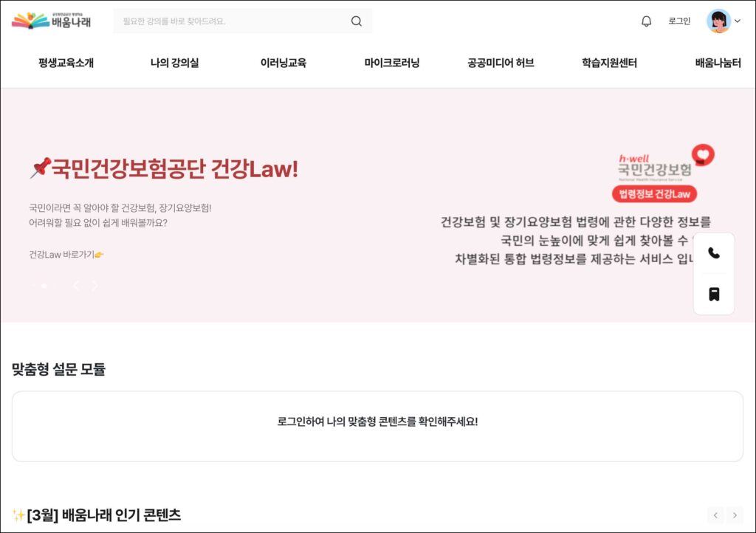This screenshot has height=533, width=756.
Task: Expand the profile dropdown arrow
Action: point(738,21)
